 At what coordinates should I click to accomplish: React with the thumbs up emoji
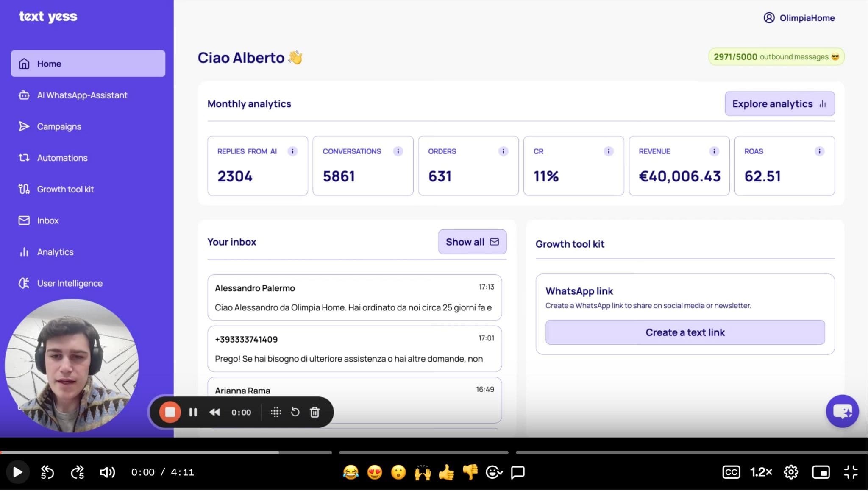pyautogui.click(x=446, y=472)
